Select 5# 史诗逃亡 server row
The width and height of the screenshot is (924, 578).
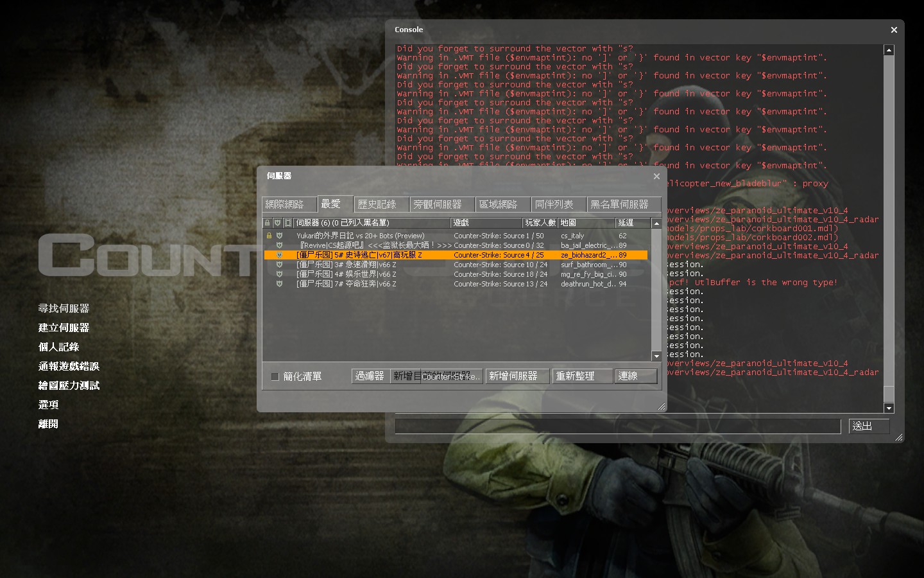click(456, 255)
